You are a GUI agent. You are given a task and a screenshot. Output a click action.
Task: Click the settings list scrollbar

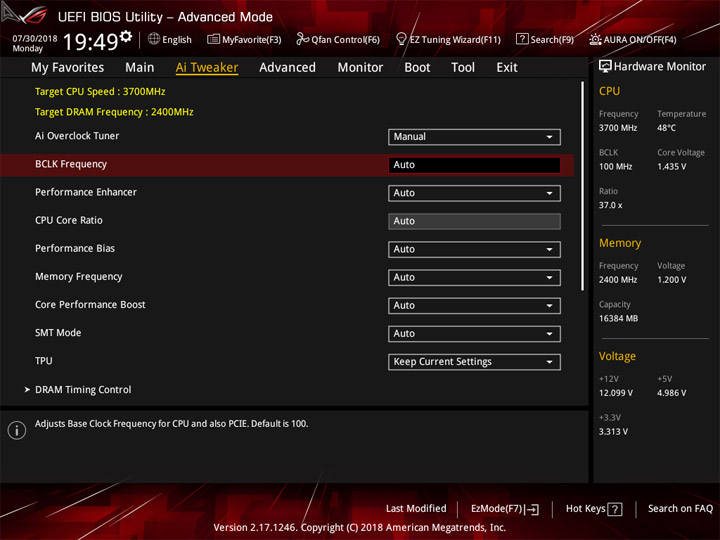point(582,186)
